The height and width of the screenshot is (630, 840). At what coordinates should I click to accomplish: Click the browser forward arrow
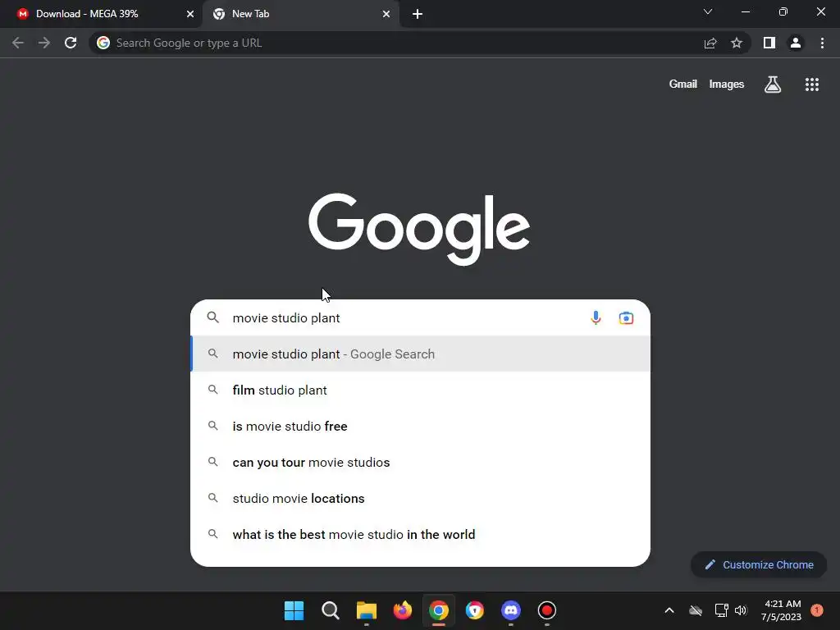coord(44,43)
